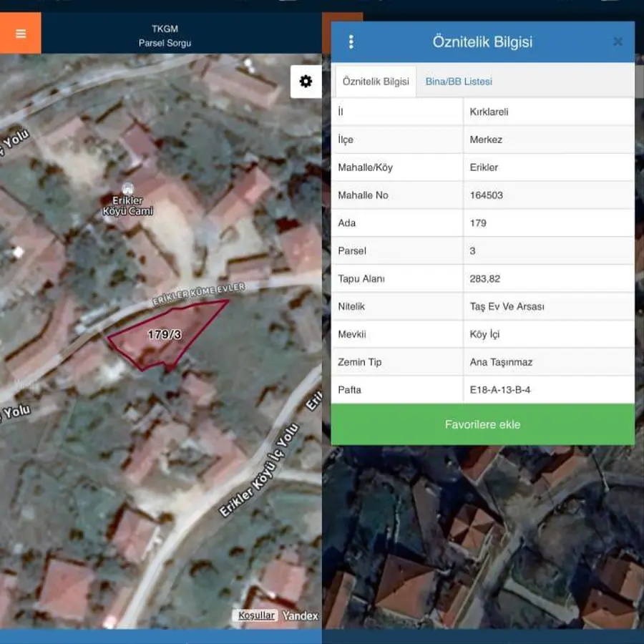Open map settings gear icon
The width and height of the screenshot is (644, 644).
(x=306, y=82)
